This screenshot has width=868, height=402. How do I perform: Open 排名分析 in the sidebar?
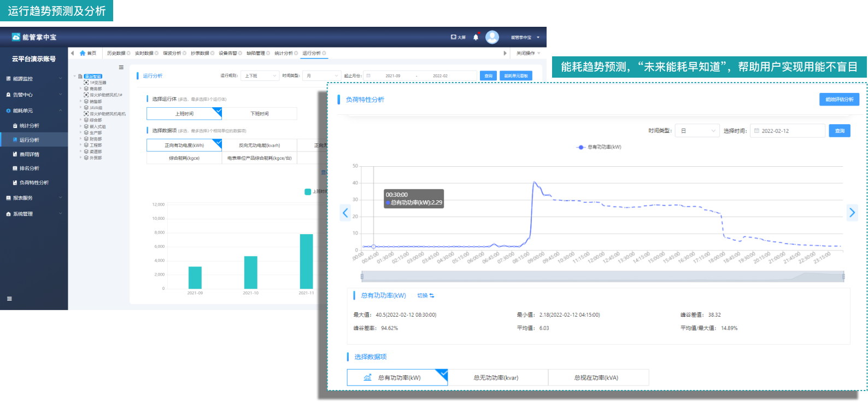(x=30, y=168)
